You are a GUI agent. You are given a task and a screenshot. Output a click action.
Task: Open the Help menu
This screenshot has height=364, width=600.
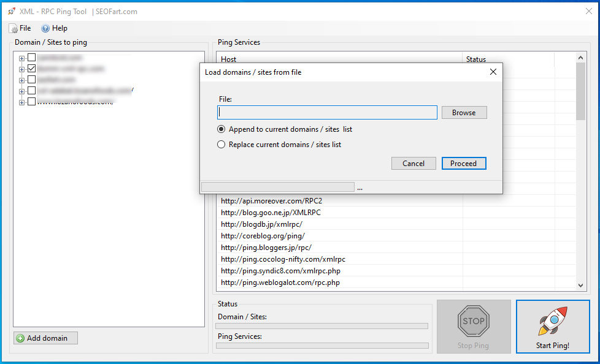click(x=54, y=28)
